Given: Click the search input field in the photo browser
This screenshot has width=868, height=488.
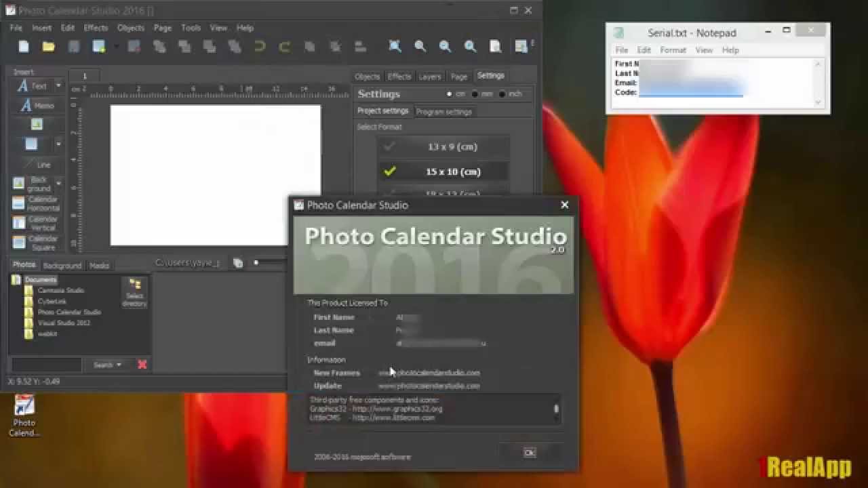Looking at the screenshot, I should 46,365.
